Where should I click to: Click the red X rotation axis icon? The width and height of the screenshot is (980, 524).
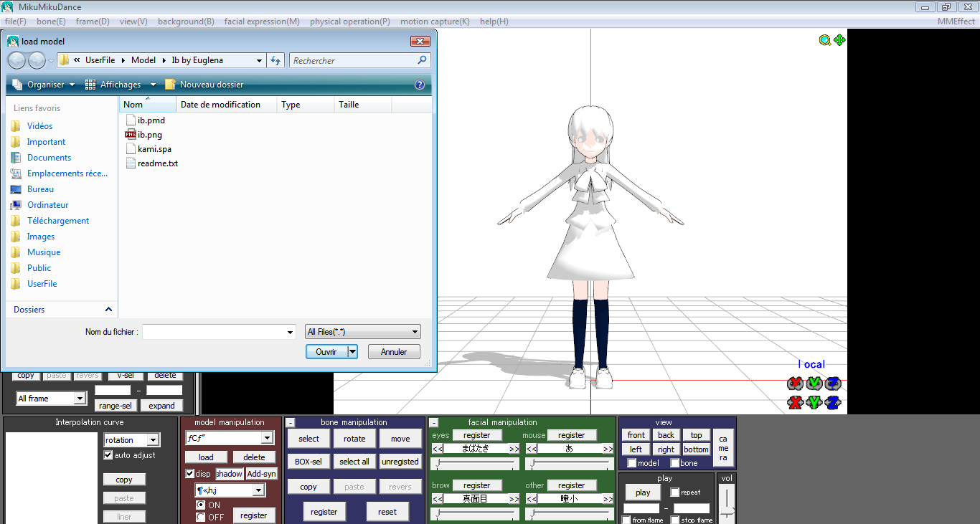795,384
